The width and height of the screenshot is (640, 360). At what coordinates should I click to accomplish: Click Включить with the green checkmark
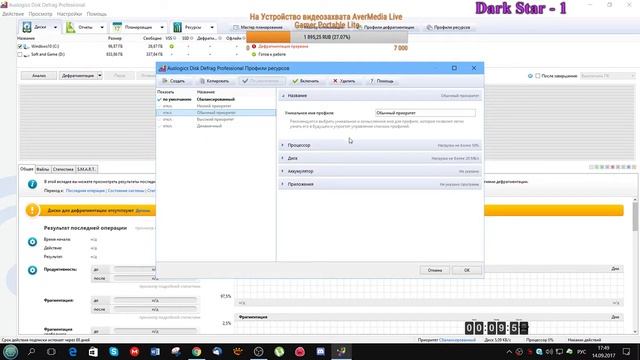306,81
